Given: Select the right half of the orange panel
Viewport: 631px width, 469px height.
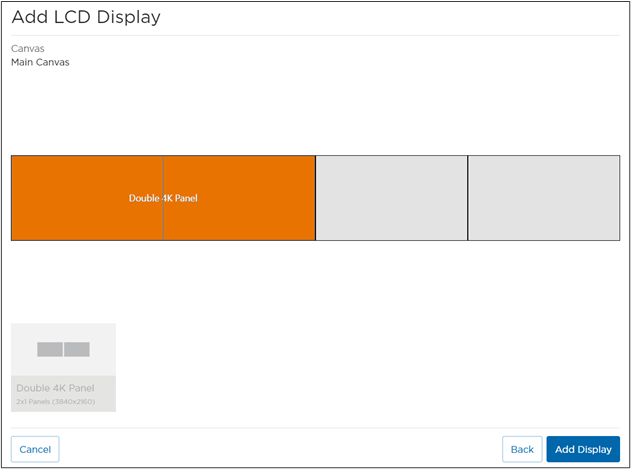Looking at the screenshot, I should pos(239,220).
